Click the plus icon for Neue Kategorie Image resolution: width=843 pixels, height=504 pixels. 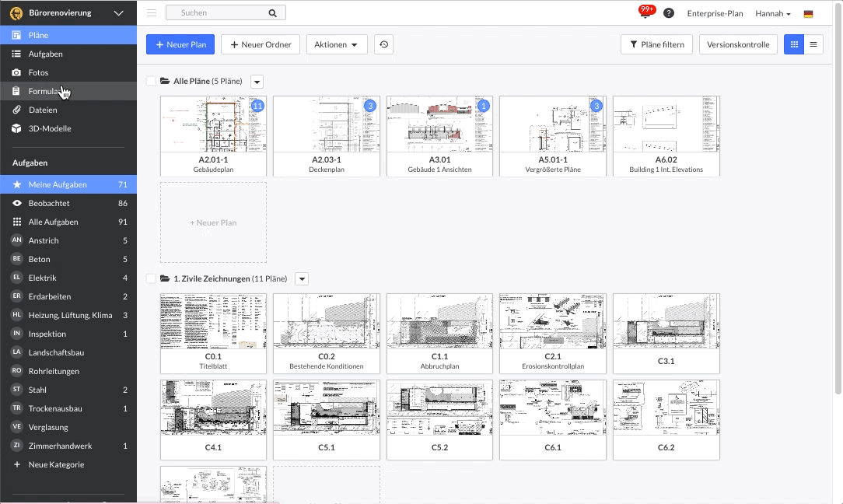click(x=16, y=464)
